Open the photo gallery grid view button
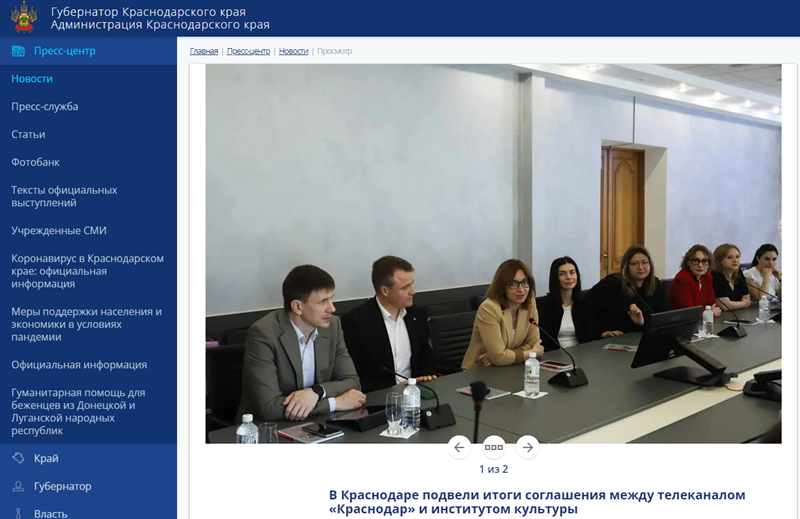Image resolution: width=800 pixels, height=519 pixels. (x=493, y=448)
